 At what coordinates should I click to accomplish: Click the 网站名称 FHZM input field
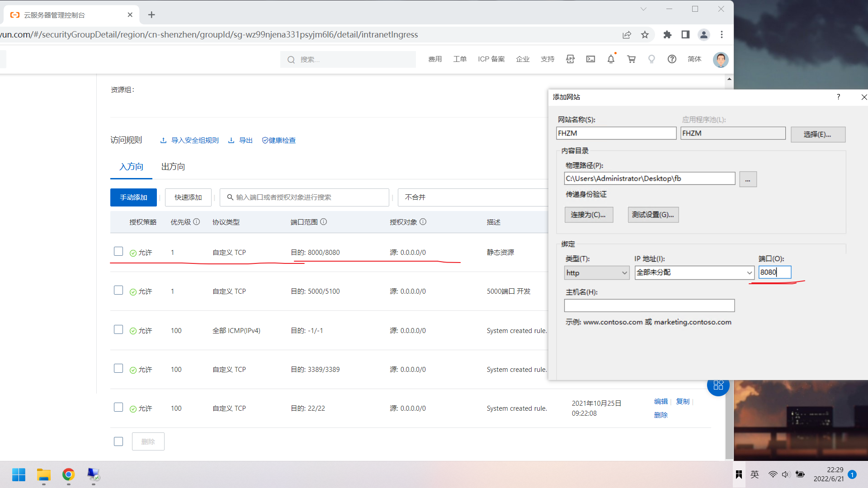(616, 133)
